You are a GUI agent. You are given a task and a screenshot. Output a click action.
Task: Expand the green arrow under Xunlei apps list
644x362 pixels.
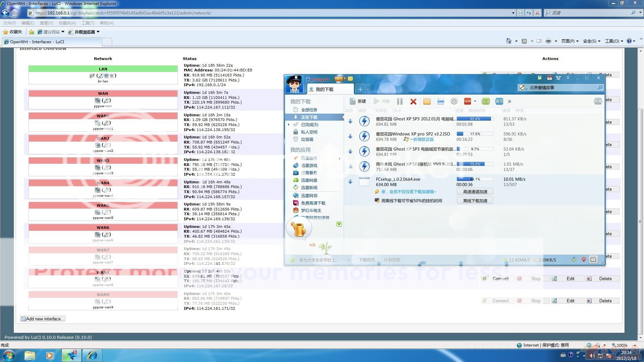[x=339, y=224]
